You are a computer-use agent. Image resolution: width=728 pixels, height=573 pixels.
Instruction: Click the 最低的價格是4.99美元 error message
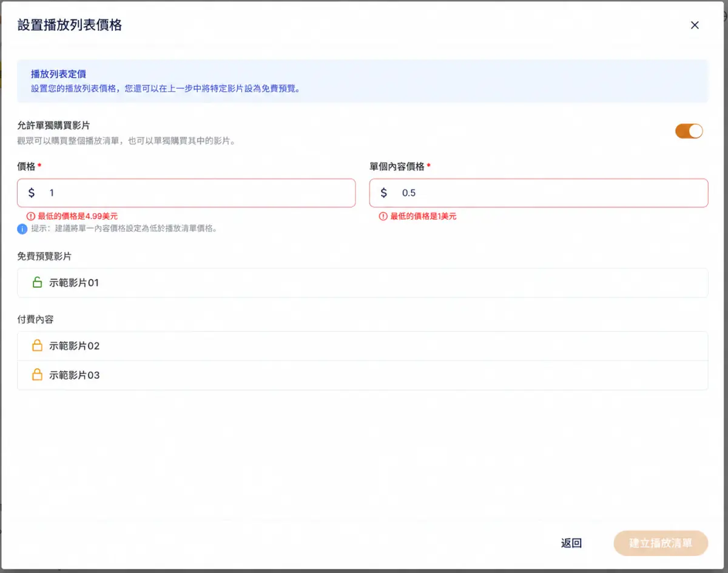click(78, 216)
